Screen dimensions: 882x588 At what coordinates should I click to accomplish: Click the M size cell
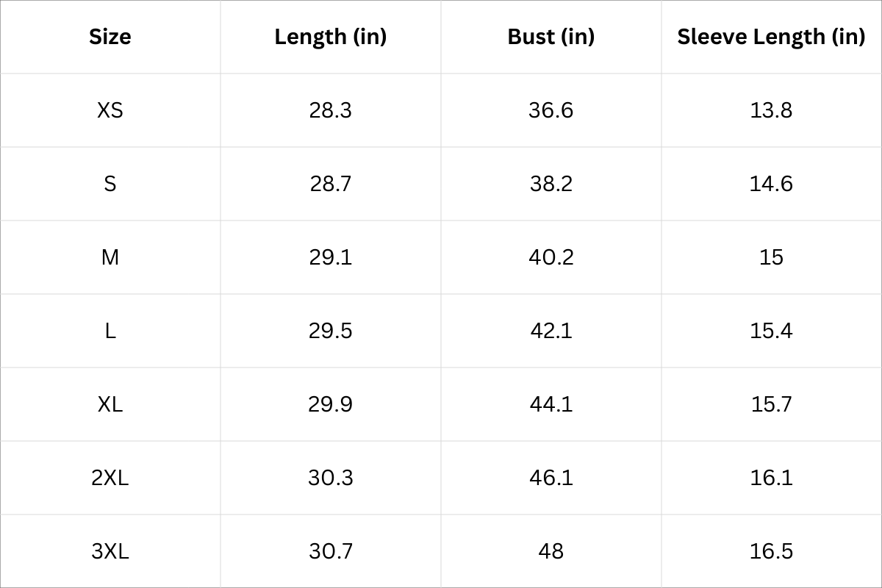[x=110, y=257]
